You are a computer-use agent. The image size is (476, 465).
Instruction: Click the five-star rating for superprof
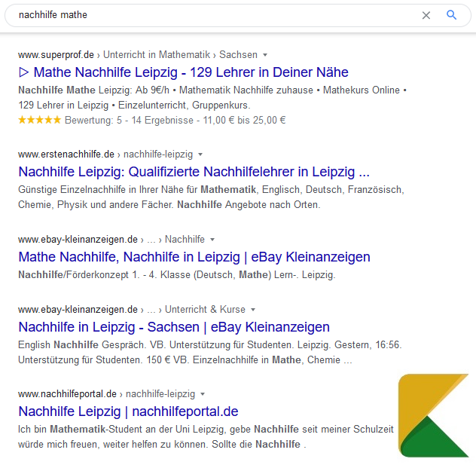pos(39,120)
